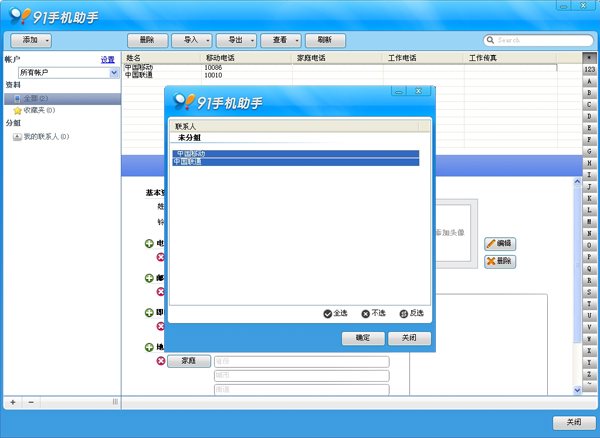Click the plus icon at the sidebar bottom
The image size is (600, 438).
tap(13, 402)
